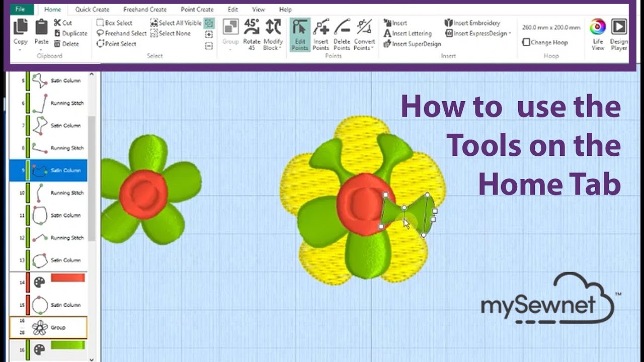Switch to the Point Create tab
644x362 pixels.
pyautogui.click(x=197, y=9)
